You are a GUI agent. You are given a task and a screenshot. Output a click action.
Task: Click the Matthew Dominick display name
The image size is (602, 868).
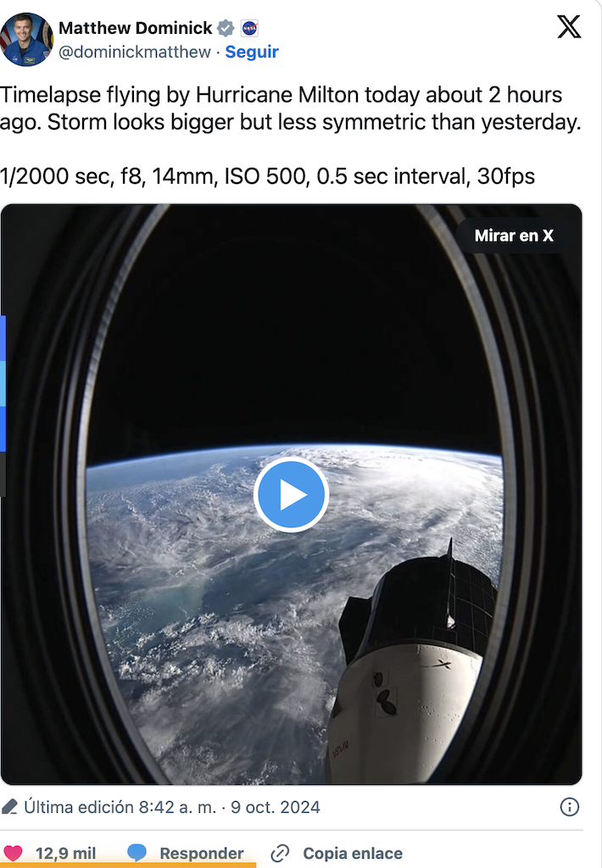click(135, 28)
